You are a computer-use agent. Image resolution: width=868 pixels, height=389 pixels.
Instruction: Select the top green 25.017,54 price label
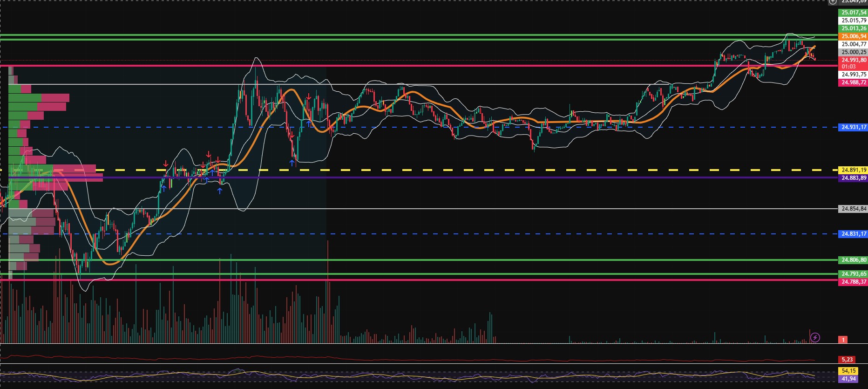[x=853, y=13]
